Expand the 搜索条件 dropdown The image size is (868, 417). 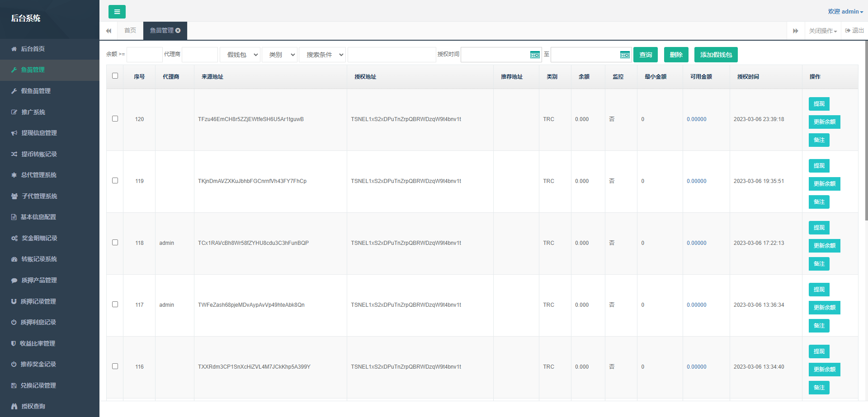coord(322,55)
